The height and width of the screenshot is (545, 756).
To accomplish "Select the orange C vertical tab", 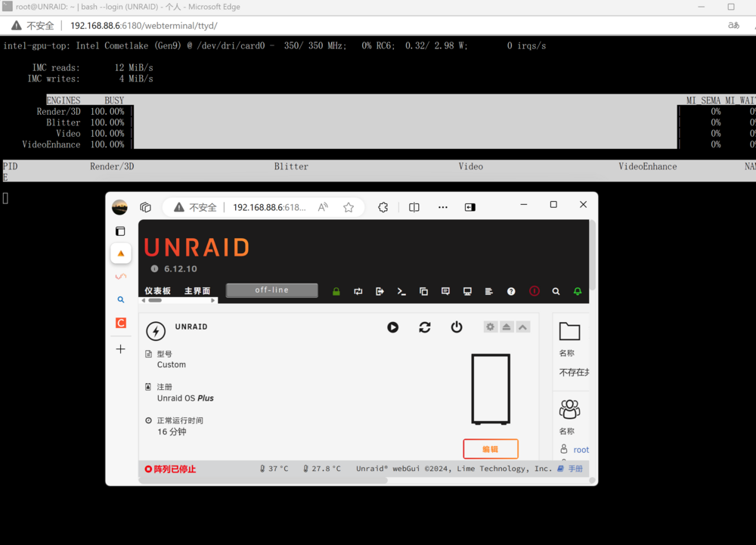I will (121, 322).
